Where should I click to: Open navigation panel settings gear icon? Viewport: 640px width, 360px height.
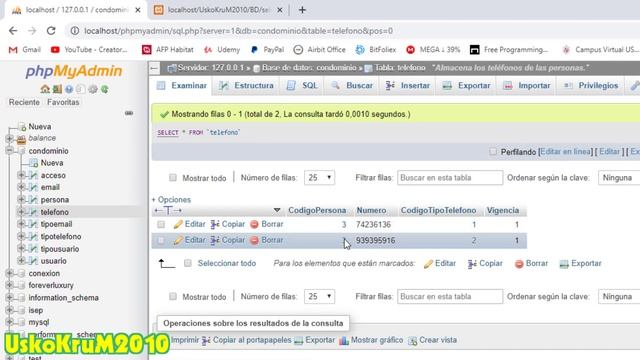click(x=93, y=89)
